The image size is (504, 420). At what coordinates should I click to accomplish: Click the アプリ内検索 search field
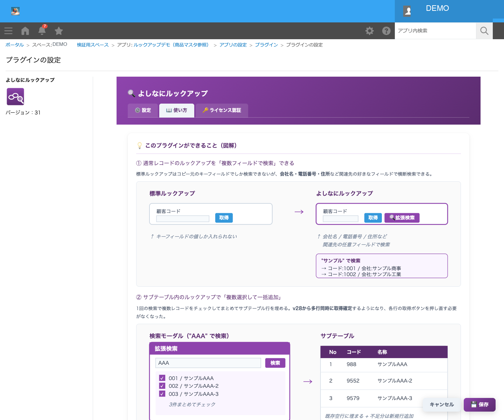click(435, 31)
